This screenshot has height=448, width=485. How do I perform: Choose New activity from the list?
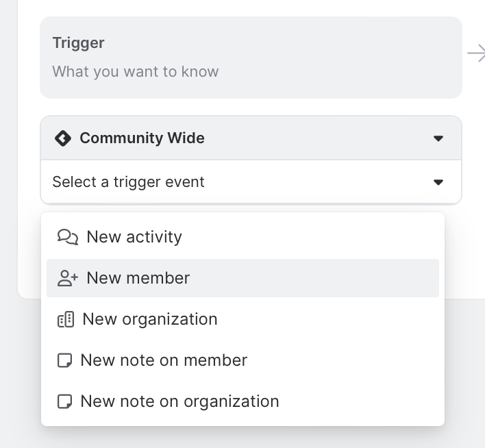(134, 237)
